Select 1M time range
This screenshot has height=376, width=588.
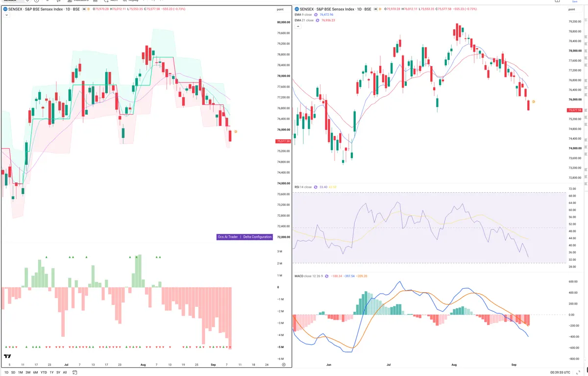coord(20,372)
